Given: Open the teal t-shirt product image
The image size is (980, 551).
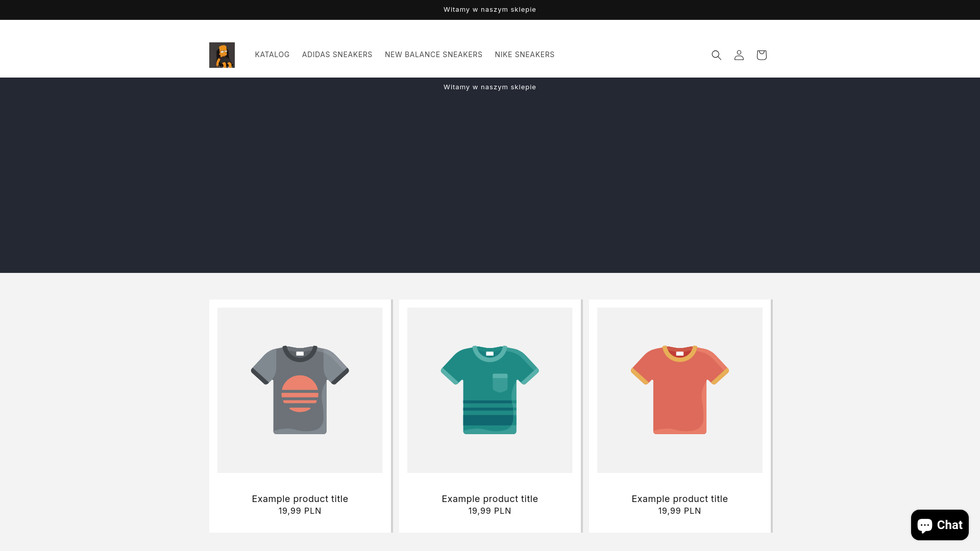Looking at the screenshot, I should pyautogui.click(x=489, y=390).
